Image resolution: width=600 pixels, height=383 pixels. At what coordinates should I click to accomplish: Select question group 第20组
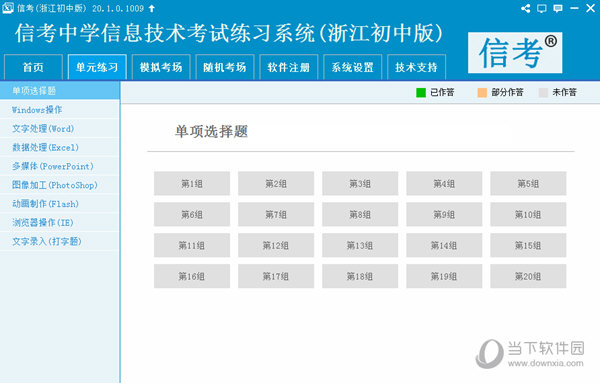[x=528, y=276]
